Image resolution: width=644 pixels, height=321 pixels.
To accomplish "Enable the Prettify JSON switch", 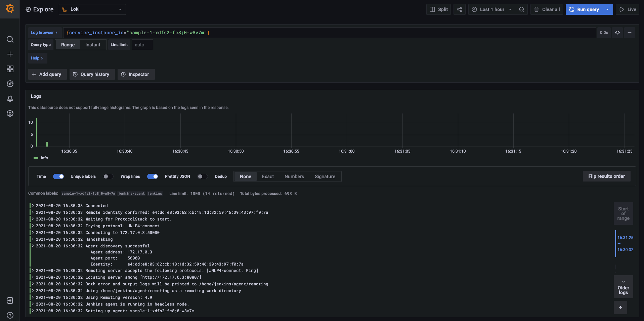I will (202, 176).
